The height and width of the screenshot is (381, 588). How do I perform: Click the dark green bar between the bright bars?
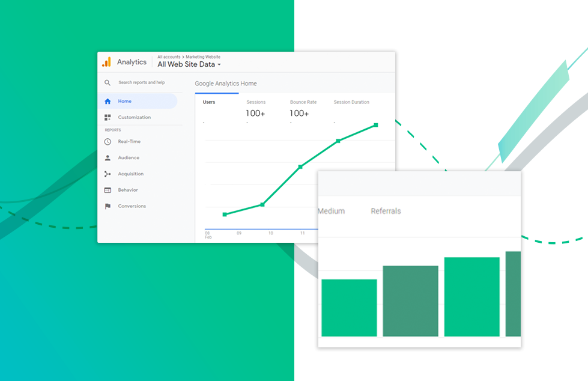coord(410,301)
